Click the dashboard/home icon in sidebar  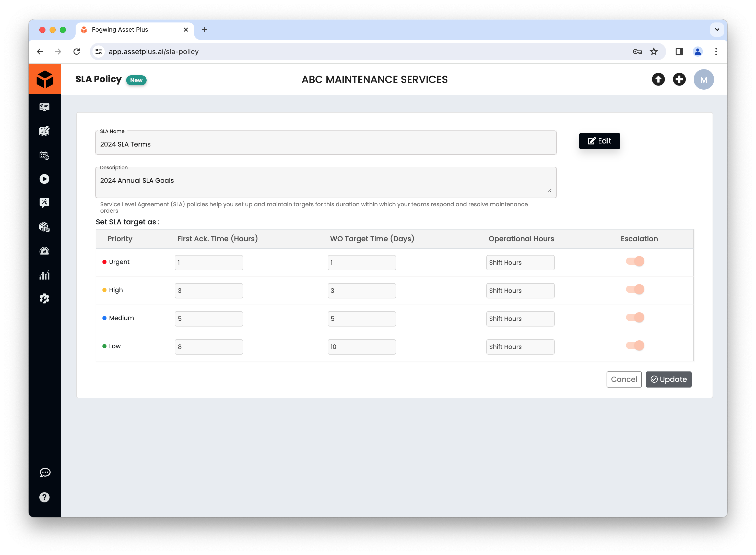(x=45, y=107)
